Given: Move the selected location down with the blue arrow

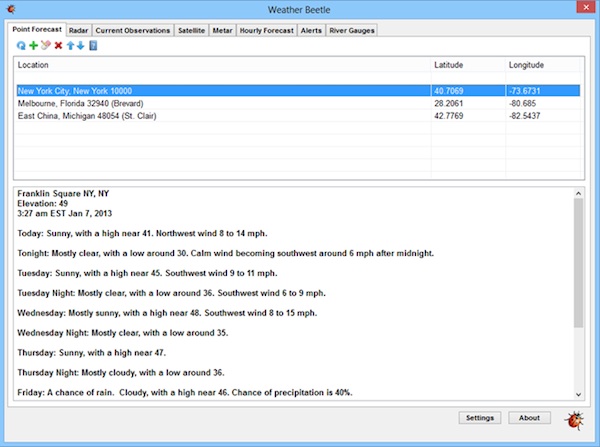Looking at the screenshot, I should (x=80, y=46).
